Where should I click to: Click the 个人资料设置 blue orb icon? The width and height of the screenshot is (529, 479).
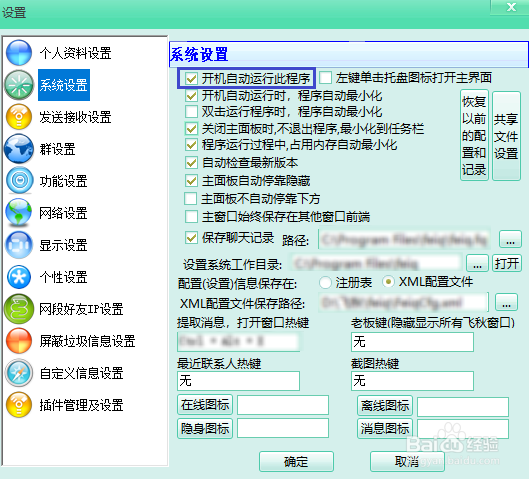point(19,53)
